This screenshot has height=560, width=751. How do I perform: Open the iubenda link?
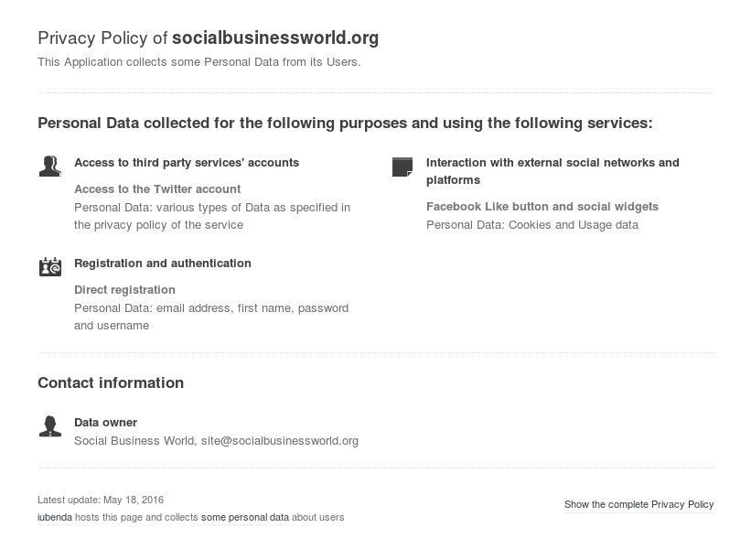point(55,518)
